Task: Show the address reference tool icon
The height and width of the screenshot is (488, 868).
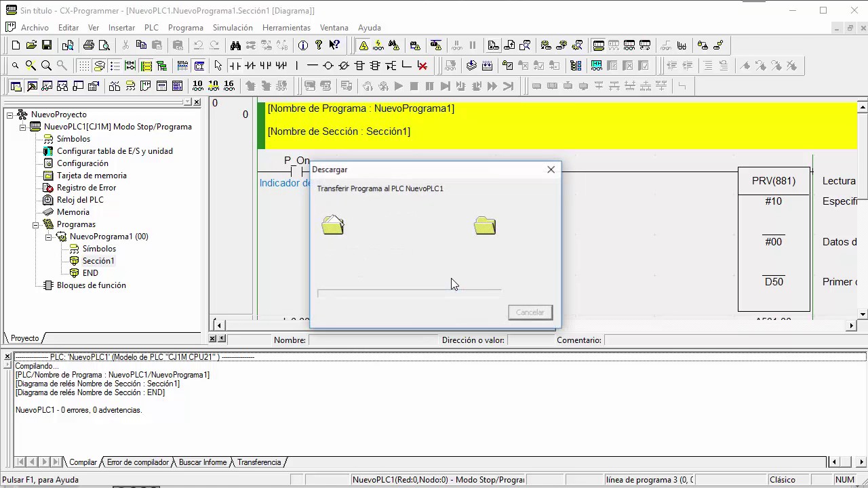Action: (62, 86)
